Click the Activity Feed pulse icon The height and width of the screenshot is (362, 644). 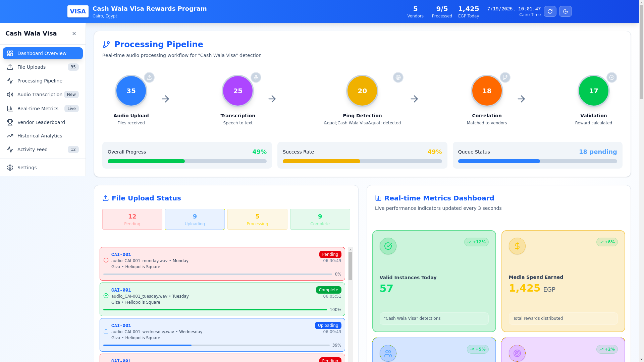point(10,149)
